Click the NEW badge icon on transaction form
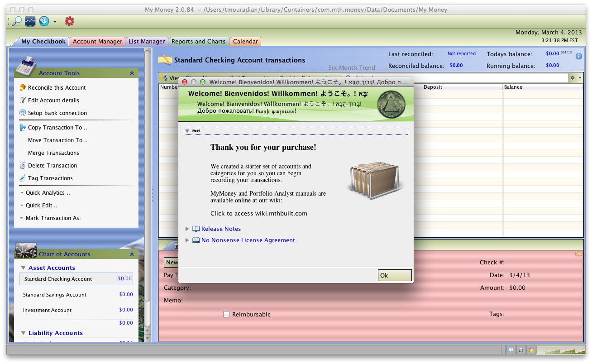The width and height of the screenshot is (592, 364). pyautogui.click(x=578, y=254)
